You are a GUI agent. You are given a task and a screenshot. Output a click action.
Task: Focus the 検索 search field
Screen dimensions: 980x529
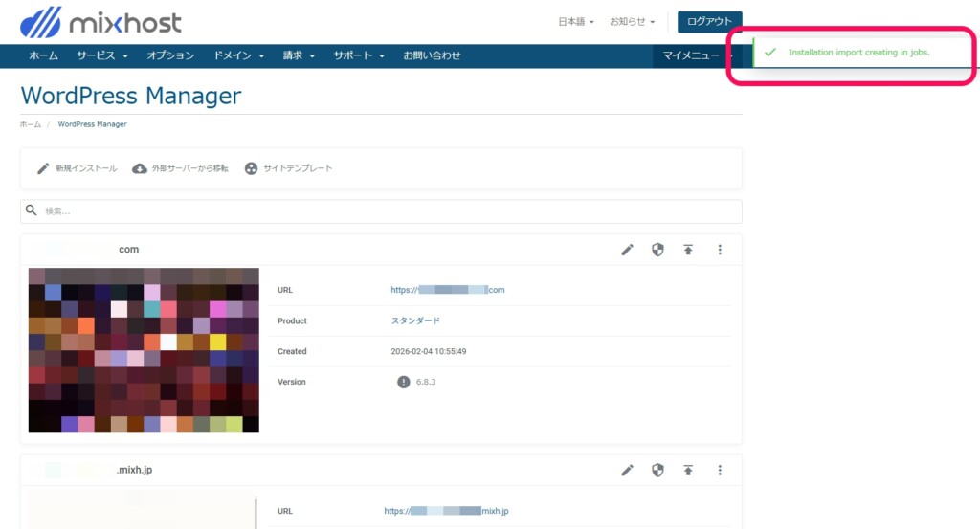(x=381, y=211)
